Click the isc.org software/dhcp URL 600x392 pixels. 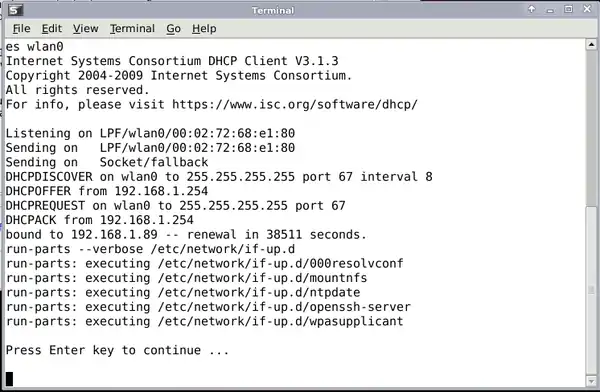[x=295, y=105]
